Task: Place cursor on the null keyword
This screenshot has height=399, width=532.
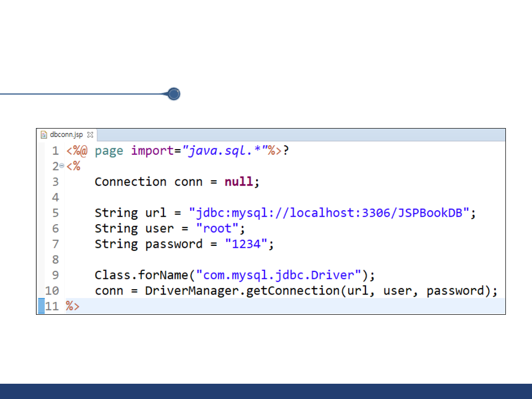Action: point(239,182)
